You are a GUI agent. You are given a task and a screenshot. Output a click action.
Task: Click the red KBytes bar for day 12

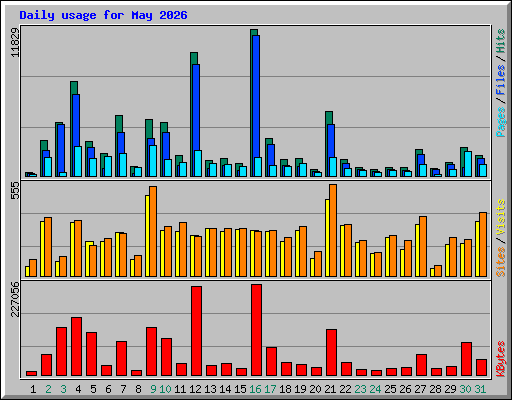196,331
